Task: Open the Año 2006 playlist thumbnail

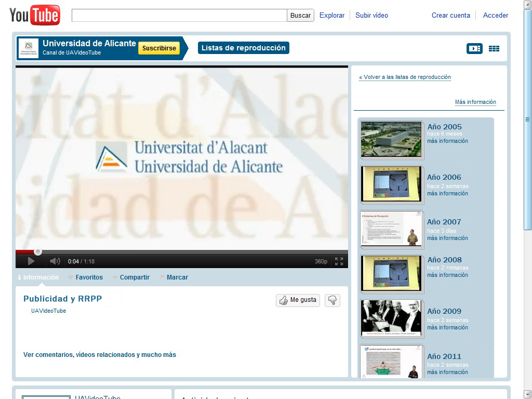Action: pyautogui.click(x=392, y=184)
